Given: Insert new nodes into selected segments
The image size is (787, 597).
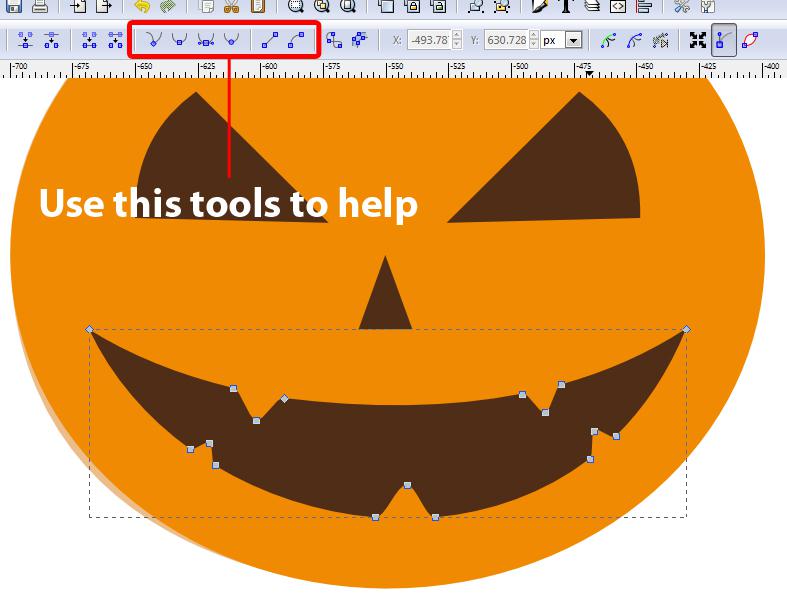Looking at the screenshot, I should point(25,41).
